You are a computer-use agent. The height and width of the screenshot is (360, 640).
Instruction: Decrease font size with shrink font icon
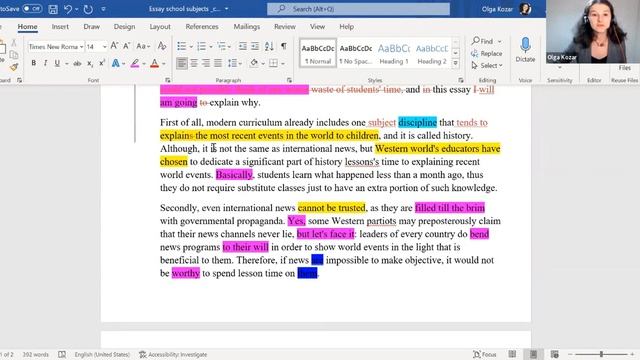127,46
